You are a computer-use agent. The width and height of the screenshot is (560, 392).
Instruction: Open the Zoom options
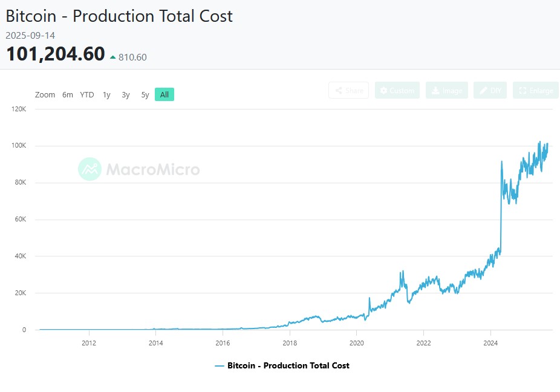(45, 95)
